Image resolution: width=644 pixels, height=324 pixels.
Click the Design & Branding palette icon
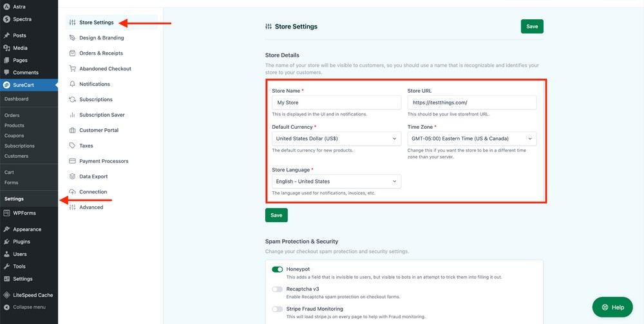coord(72,38)
